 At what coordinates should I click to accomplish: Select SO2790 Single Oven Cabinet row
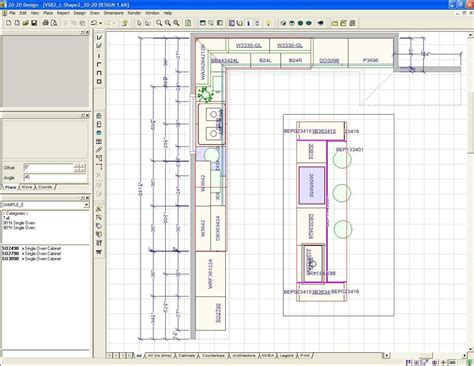click(32, 254)
